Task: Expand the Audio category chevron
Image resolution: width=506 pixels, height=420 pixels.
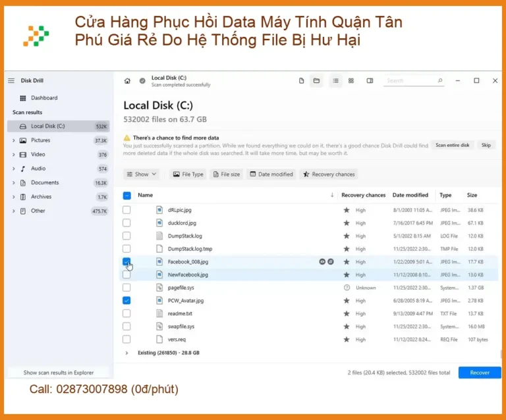Action: click(14, 169)
